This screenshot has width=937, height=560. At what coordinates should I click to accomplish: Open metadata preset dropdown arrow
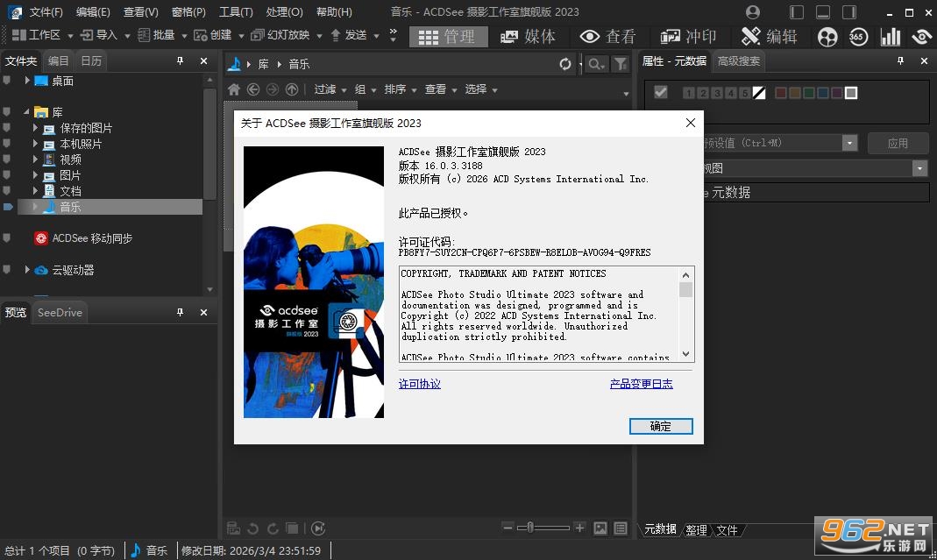click(849, 143)
